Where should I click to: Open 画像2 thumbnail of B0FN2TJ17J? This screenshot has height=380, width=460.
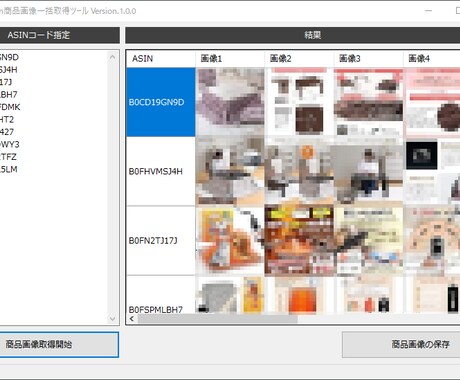pos(299,240)
